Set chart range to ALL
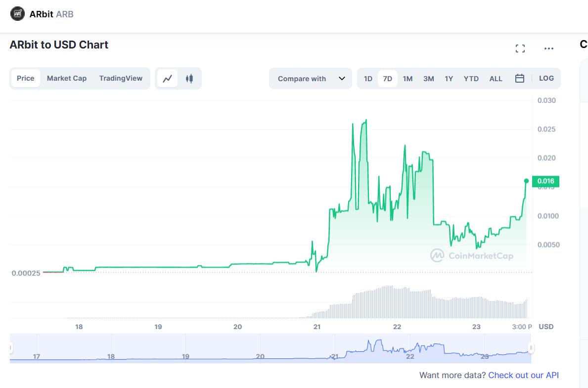This screenshot has width=588, height=388. (x=496, y=79)
